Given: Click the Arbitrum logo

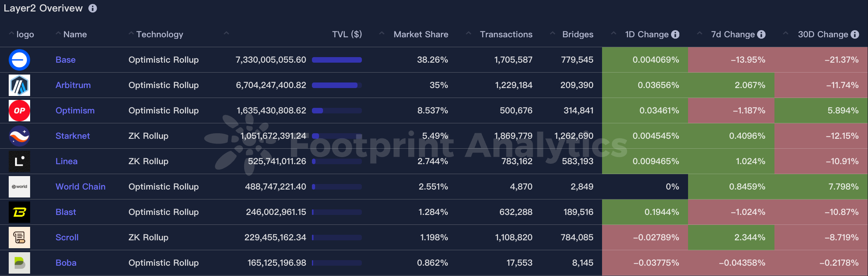Looking at the screenshot, I should [x=19, y=85].
